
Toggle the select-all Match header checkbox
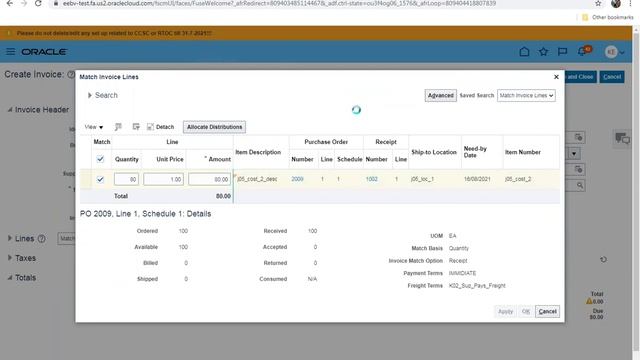tap(100, 159)
